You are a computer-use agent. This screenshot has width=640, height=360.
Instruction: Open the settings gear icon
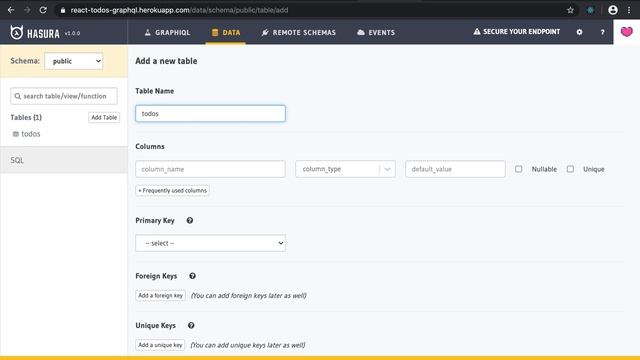tap(579, 32)
